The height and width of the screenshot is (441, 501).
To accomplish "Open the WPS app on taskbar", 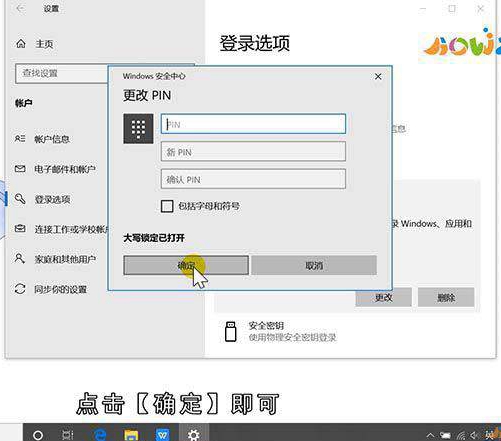I will click(x=162, y=435).
